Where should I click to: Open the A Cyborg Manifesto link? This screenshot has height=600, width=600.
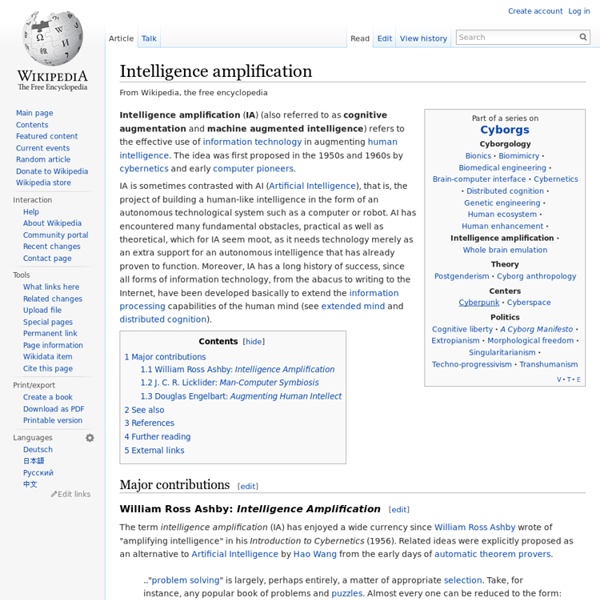[x=536, y=329]
